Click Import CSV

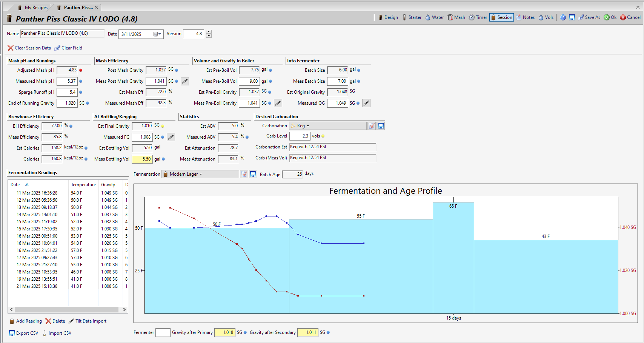point(57,333)
